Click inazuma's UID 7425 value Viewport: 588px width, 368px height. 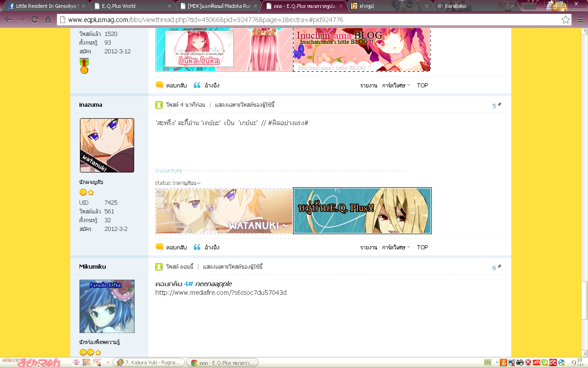pyautogui.click(x=111, y=203)
